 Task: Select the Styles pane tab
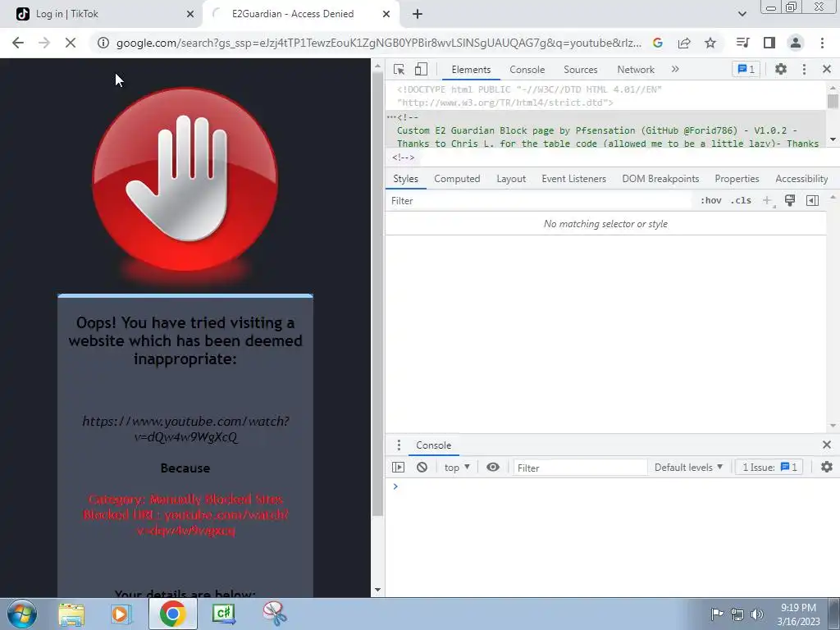pyautogui.click(x=405, y=179)
